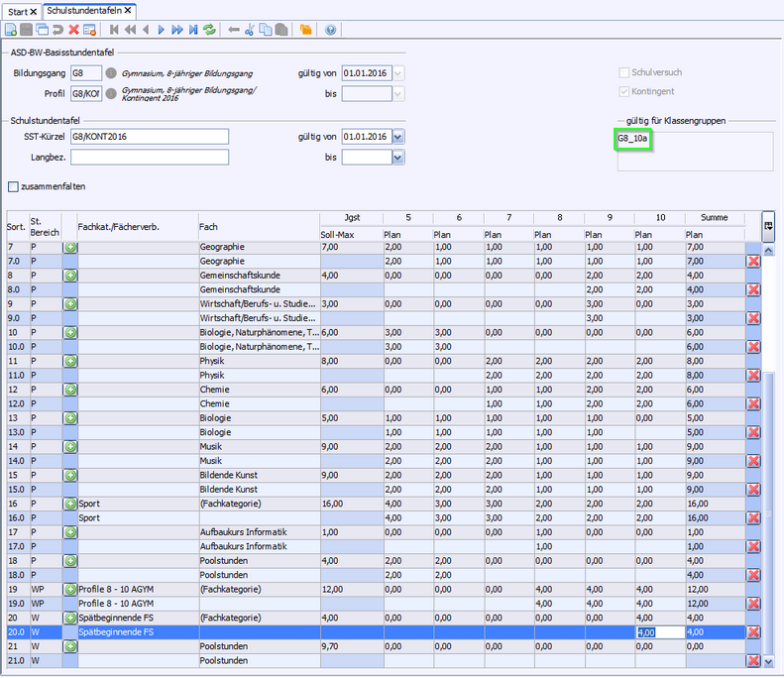Select the G8_10a class group entry

point(632,140)
